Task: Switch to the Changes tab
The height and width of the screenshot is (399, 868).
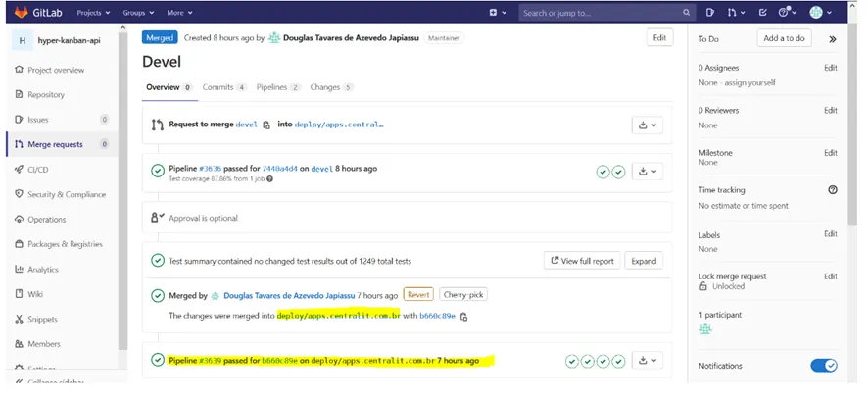Action: 331,87
